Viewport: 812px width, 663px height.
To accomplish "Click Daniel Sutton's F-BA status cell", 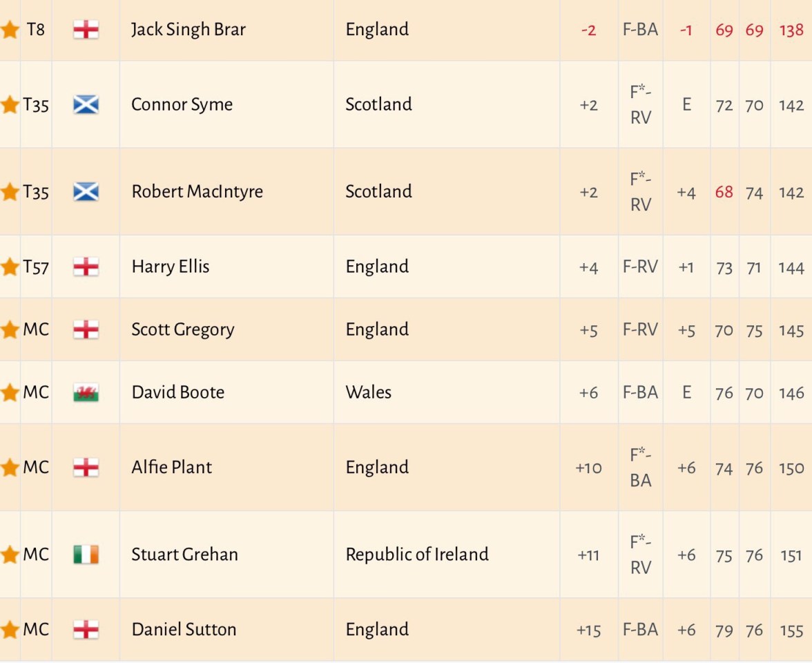I will point(640,630).
